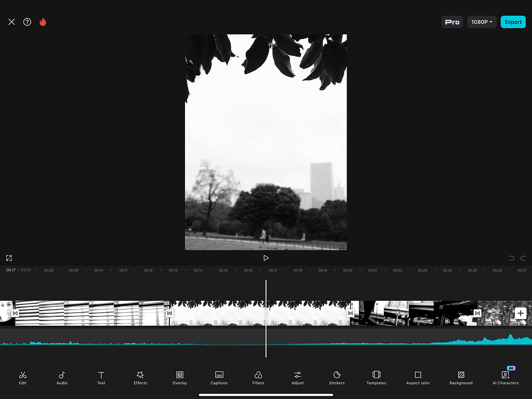The image size is (532, 399).
Task: Play the video preview
Action: point(266,258)
